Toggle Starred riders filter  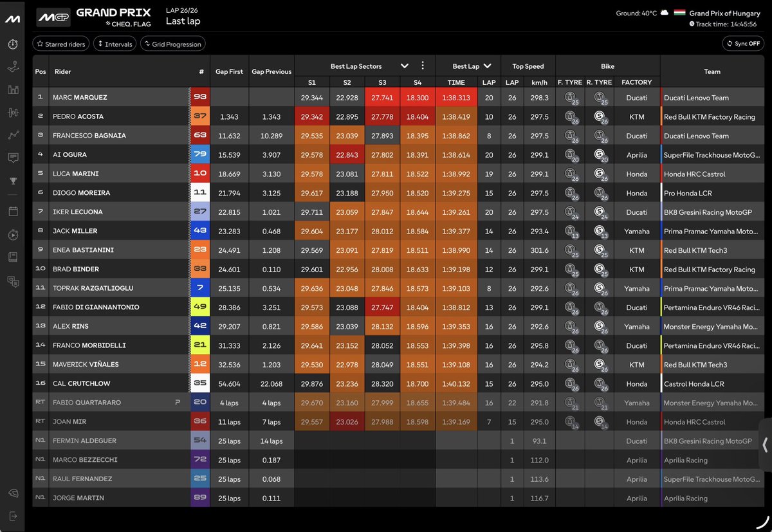click(x=61, y=44)
